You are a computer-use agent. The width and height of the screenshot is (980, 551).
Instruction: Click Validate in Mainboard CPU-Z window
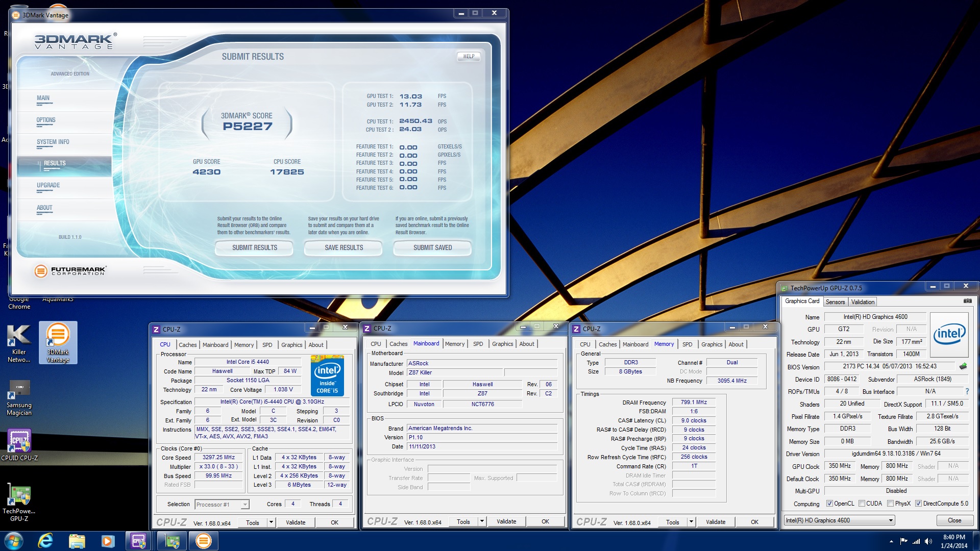tap(506, 521)
